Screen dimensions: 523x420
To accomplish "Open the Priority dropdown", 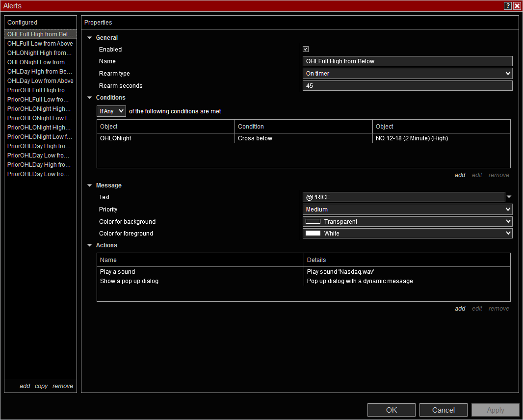I will (407, 210).
